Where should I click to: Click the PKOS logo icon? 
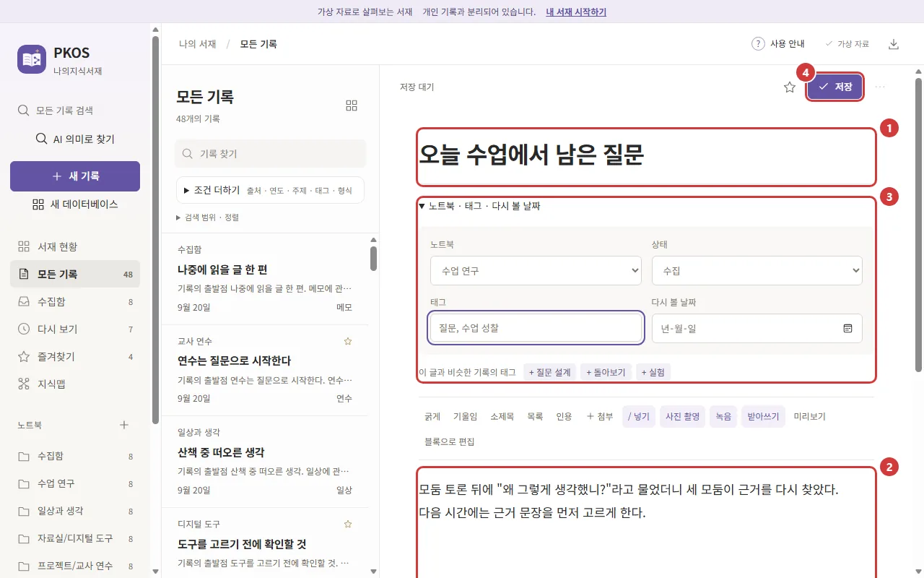32,59
